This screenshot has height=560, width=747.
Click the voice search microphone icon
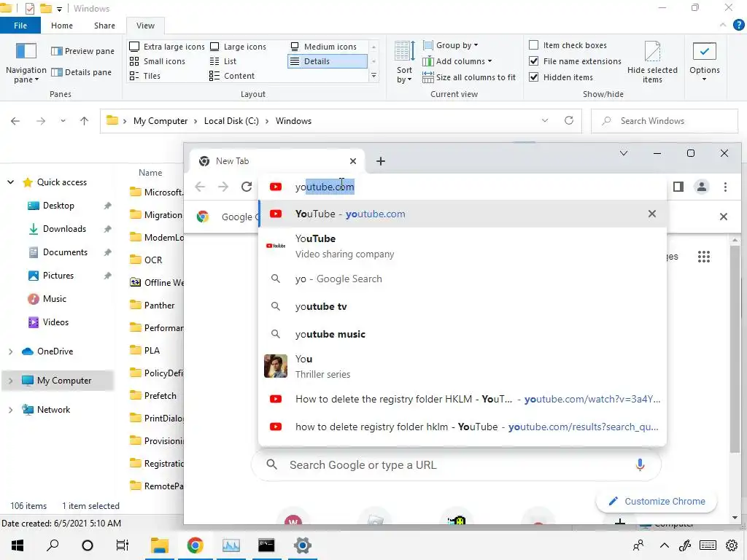(x=640, y=464)
